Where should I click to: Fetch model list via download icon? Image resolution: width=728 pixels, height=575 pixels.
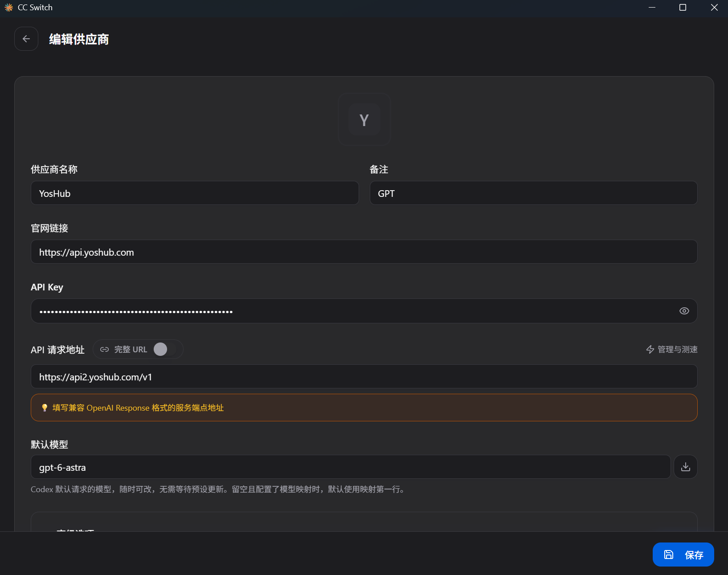tap(685, 467)
